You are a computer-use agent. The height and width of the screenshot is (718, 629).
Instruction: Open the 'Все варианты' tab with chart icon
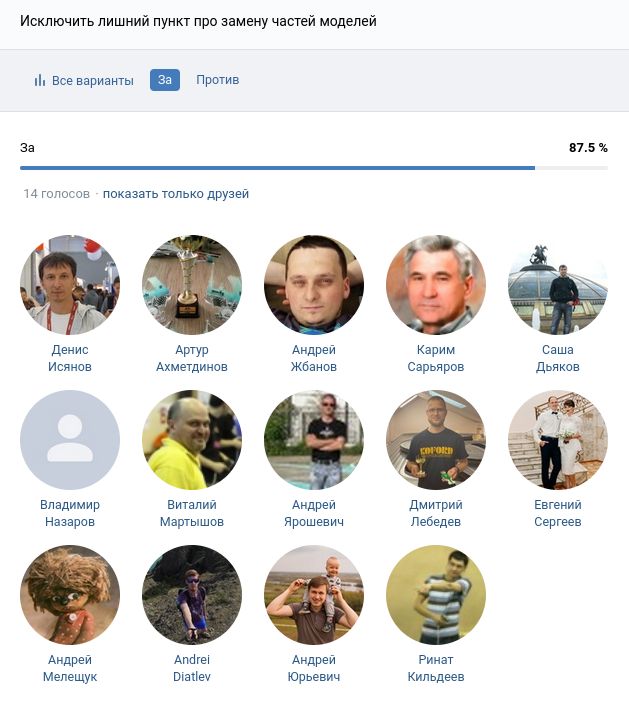pyautogui.click(x=84, y=81)
